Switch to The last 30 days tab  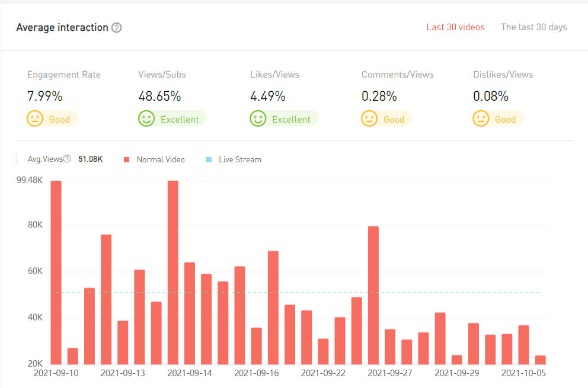533,27
